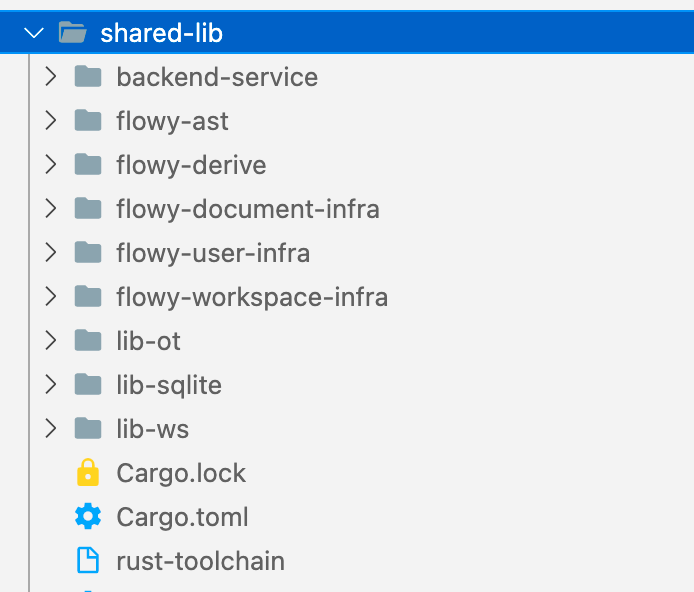Expand the backend-service folder
This screenshot has width=694, height=592.
(51, 77)
